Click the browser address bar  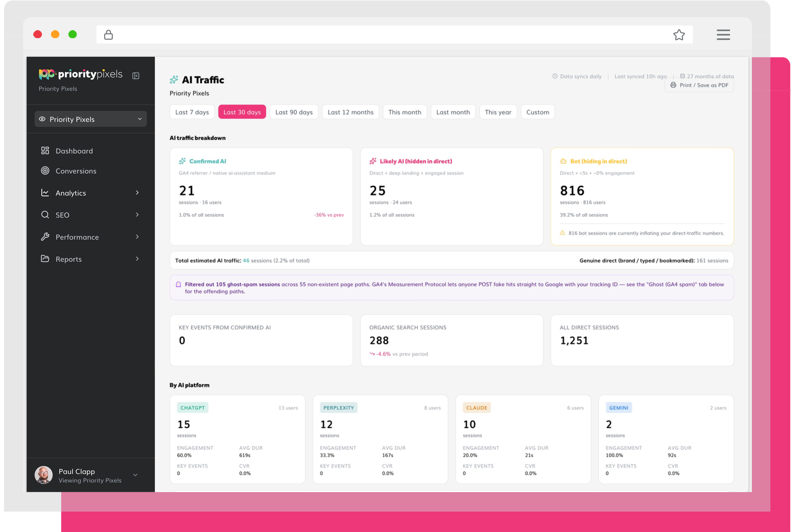[x=395, y=35]
